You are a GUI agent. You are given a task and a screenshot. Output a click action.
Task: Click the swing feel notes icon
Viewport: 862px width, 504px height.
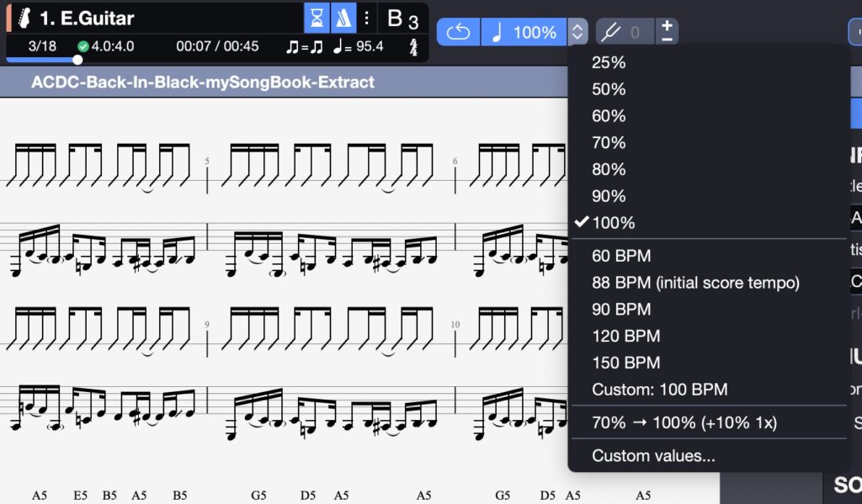tap(305, 47)
